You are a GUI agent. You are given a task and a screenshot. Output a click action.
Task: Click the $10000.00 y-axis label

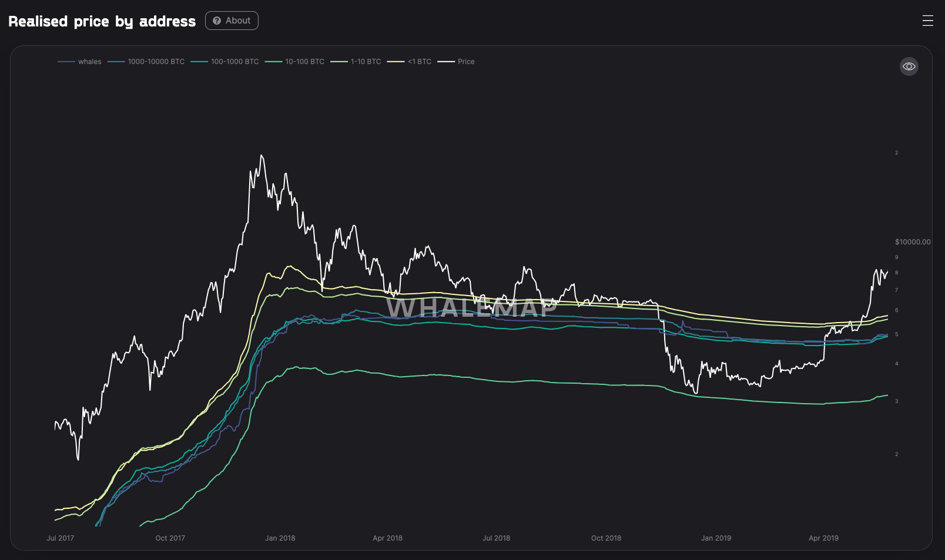pos(912,242)
